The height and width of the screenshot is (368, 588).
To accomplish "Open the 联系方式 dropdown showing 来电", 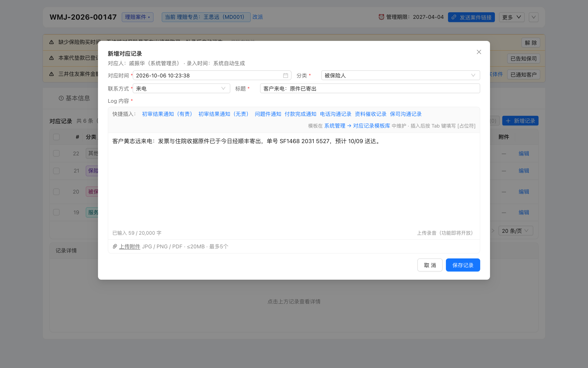I will pyautogui.click(x=182, y=89).
